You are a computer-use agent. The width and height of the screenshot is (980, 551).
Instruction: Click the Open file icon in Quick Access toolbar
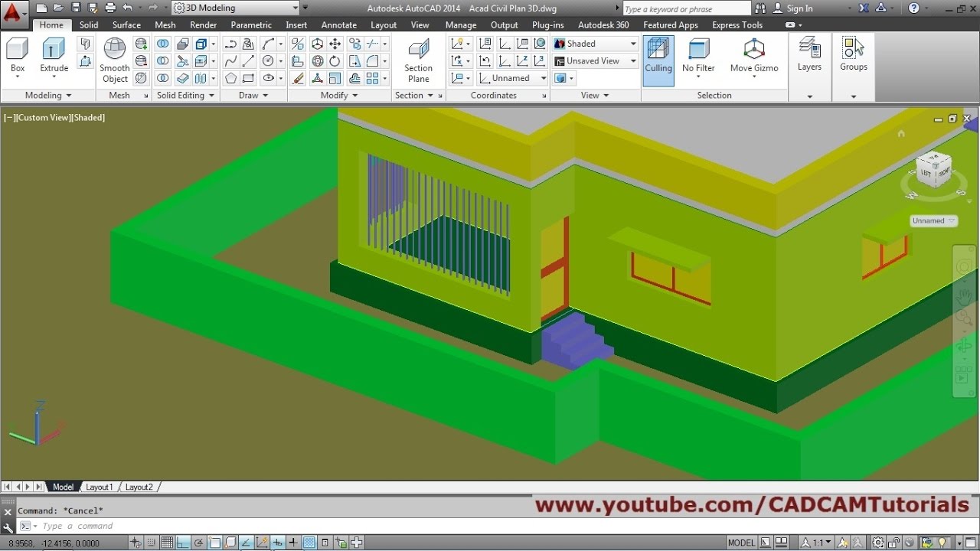coord(58,8)
